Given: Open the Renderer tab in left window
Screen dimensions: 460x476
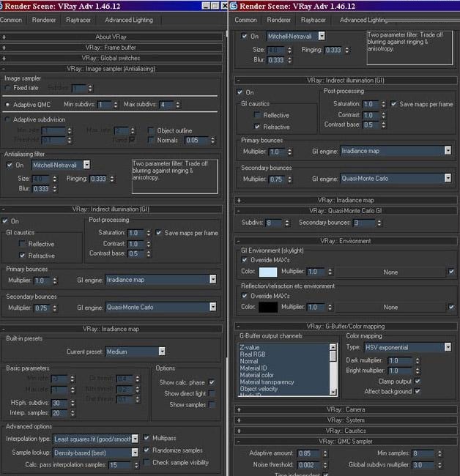Looking at the screenshot, I should click(44, 20).
